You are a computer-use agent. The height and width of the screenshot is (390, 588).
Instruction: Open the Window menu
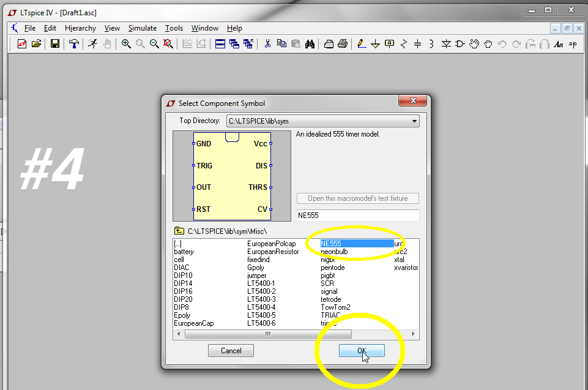pos(205,28)
